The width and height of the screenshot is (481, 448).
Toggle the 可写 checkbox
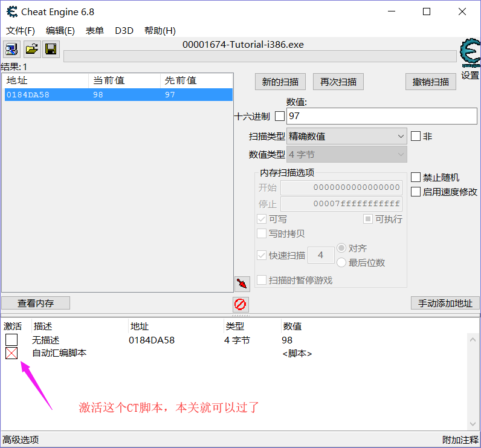pos(262,219)
